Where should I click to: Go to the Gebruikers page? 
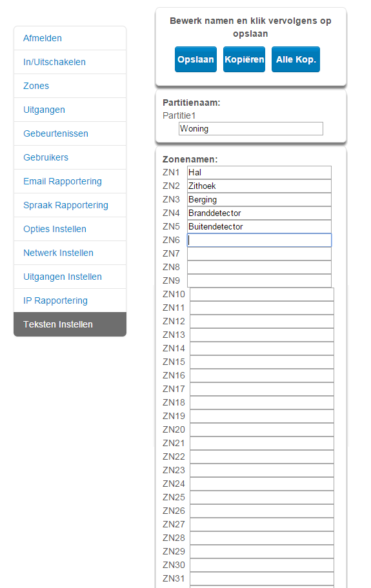point(70,157)
